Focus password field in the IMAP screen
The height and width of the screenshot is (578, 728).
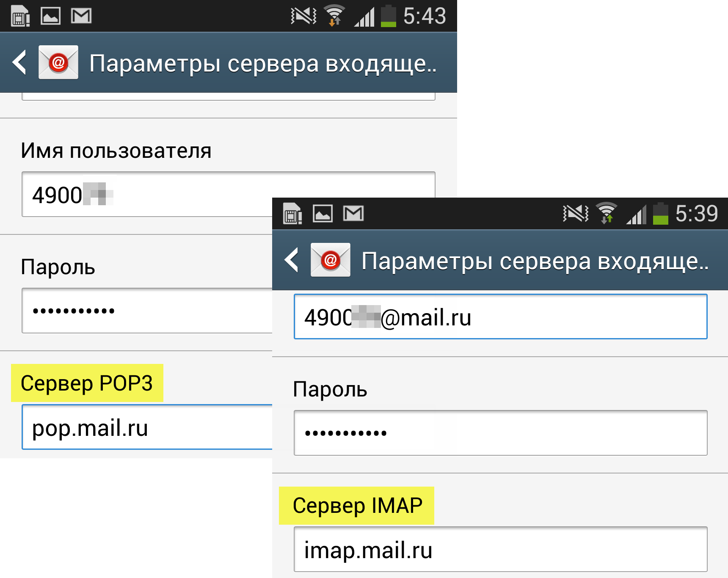tap(501, 433)
